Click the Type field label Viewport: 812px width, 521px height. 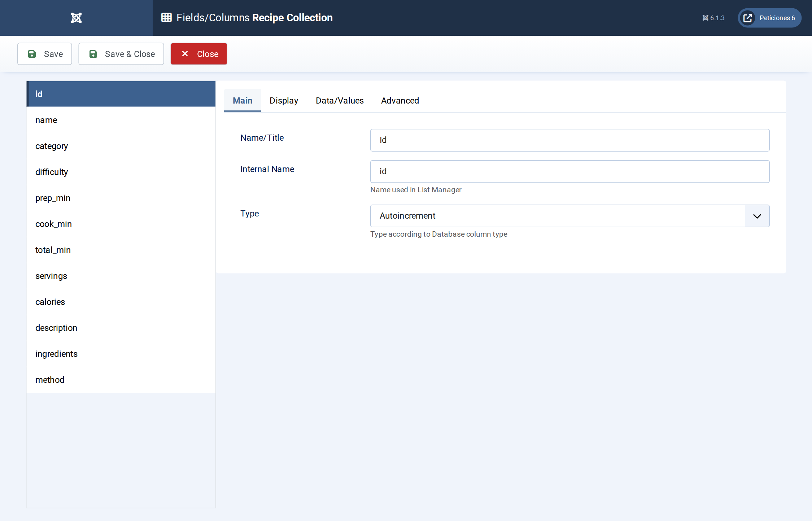(x=249, y=214)
